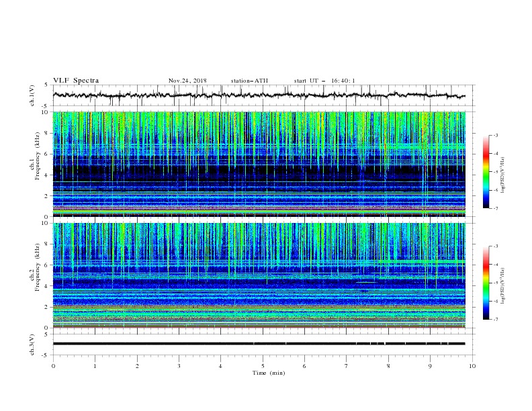Image resolution: width=532 pixels, height=411 pixels.
Task: Click the time axis tick label "9"
Action: click(430, 366)
